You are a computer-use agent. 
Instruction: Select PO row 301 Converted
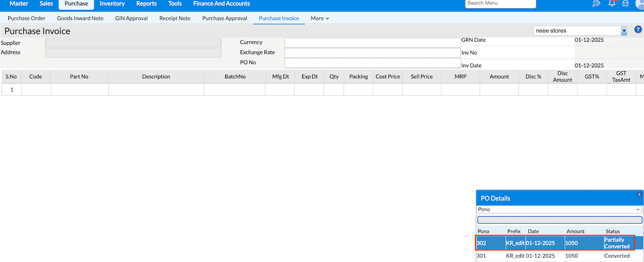pyautogui.click(x=559, y=256)
